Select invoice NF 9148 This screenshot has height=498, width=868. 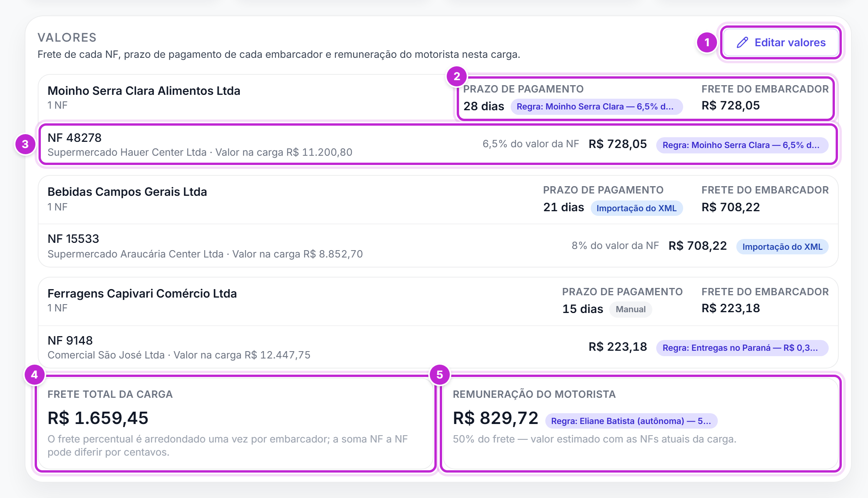70,340
